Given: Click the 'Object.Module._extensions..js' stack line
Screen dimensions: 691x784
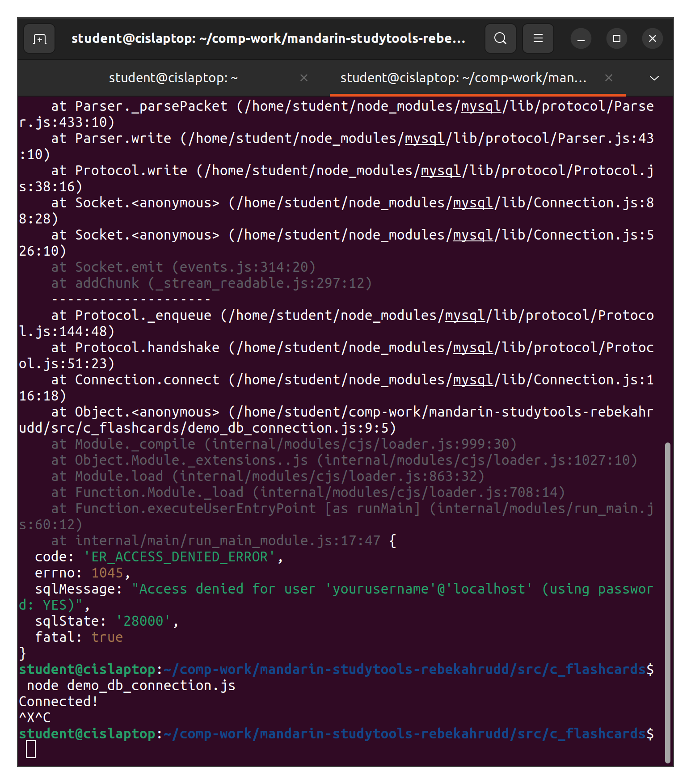Looking at the screenshot, I should point(344,460).
